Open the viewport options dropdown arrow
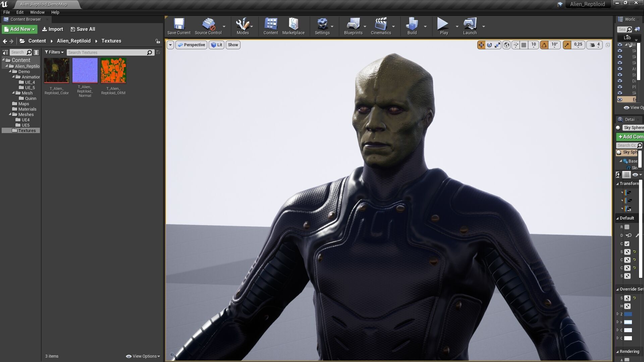The image size is (644, 362). click(x=170, y=45)
